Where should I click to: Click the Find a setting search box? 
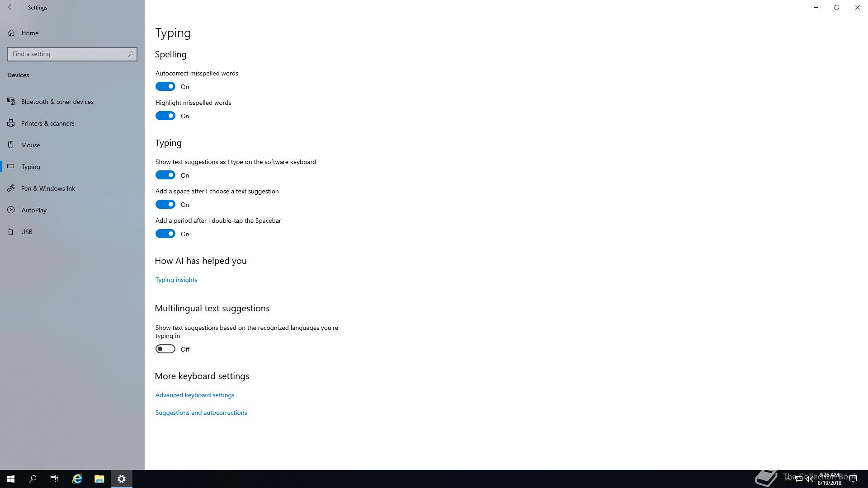click(x=72, y=54)
